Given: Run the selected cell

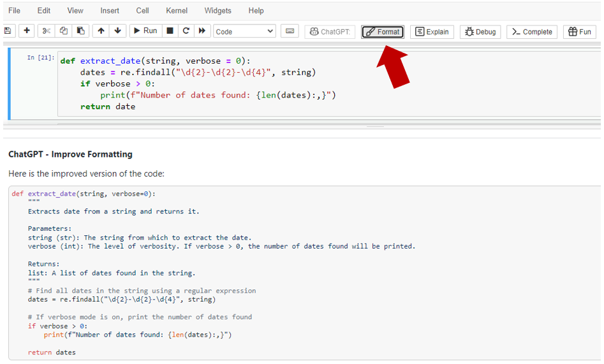Looking at the screenshot, I should [x=145, y=31].
